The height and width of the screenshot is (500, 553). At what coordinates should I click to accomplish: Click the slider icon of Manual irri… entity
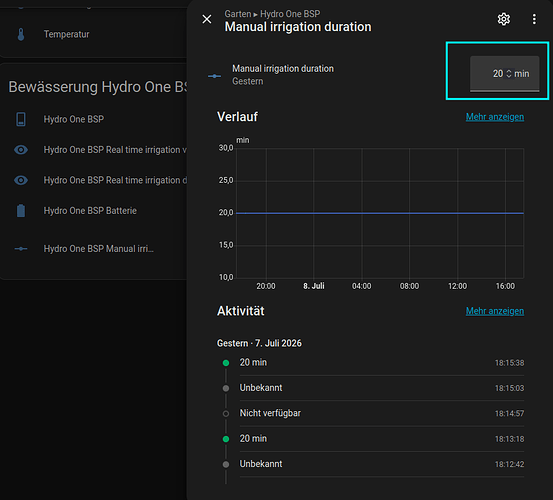click(x=21, y=249)
